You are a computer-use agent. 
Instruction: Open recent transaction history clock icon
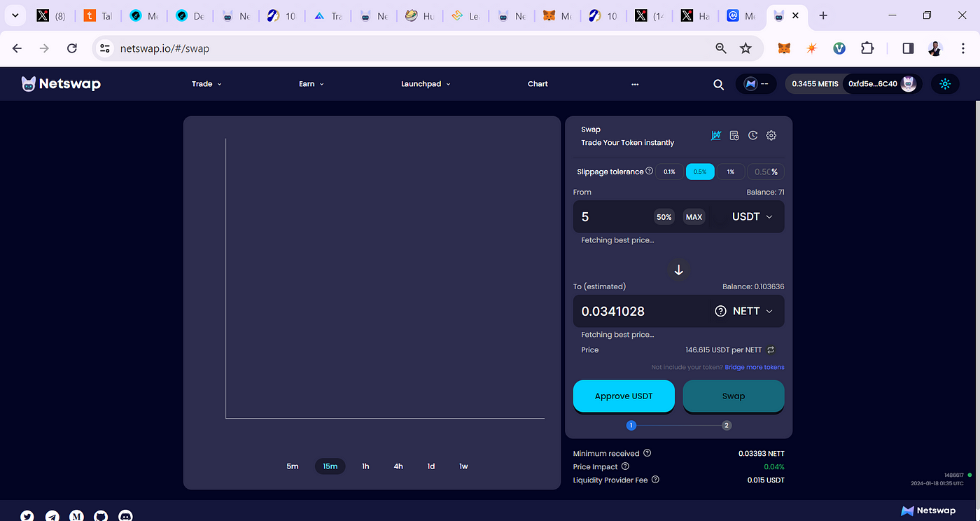coord(753,135)
